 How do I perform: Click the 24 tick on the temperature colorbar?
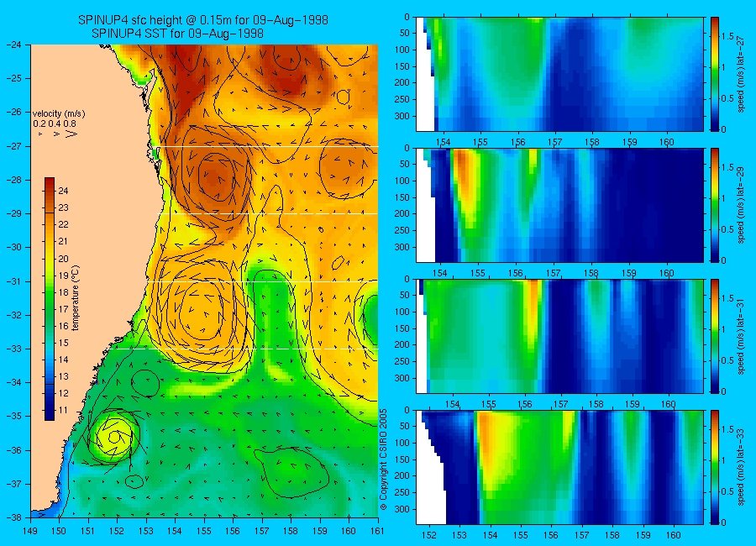click(63, 191)
